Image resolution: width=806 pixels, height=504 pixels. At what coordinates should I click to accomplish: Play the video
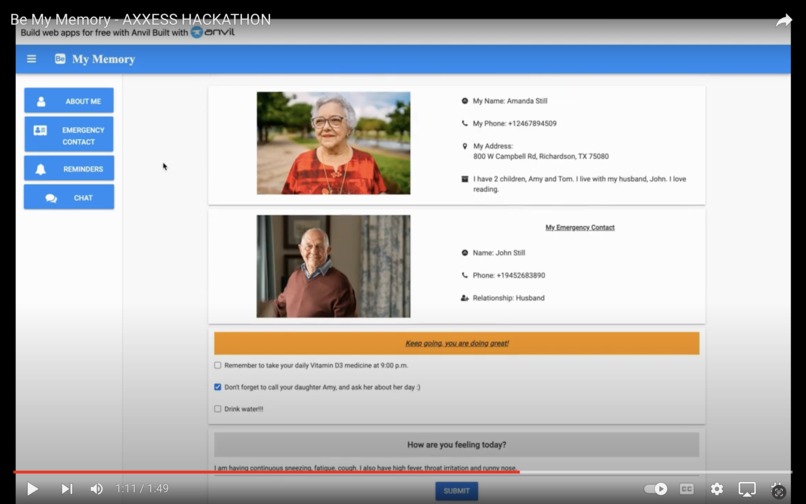click(x=32, y=489)
